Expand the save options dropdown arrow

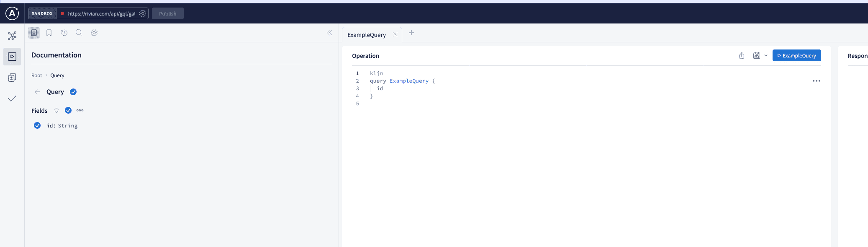tap(766, 55)
